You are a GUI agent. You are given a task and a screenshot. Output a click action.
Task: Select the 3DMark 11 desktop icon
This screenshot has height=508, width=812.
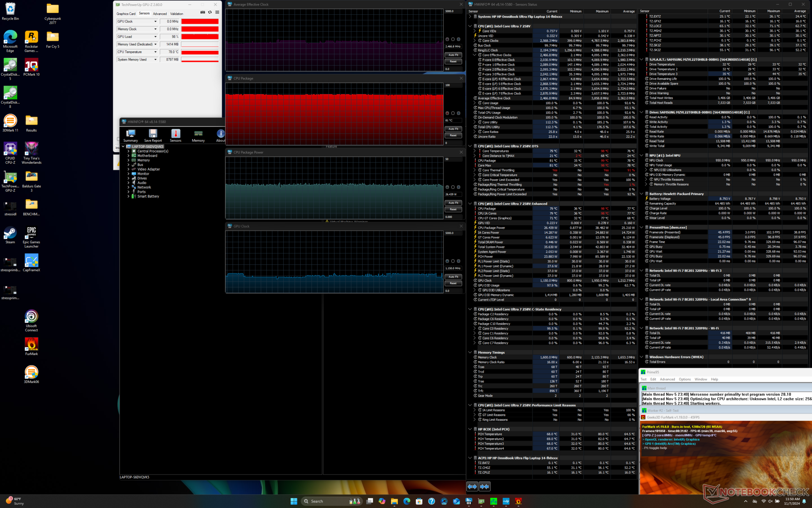tap(10, 124)
